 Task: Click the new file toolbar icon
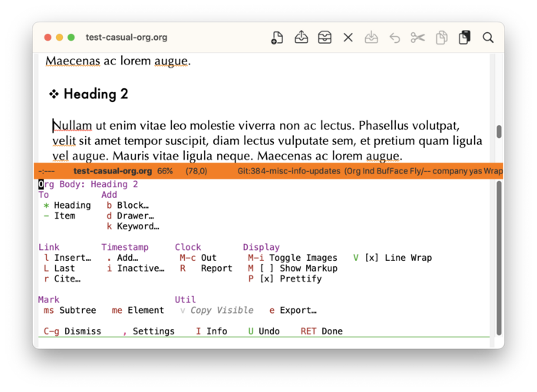coord(277,38)
